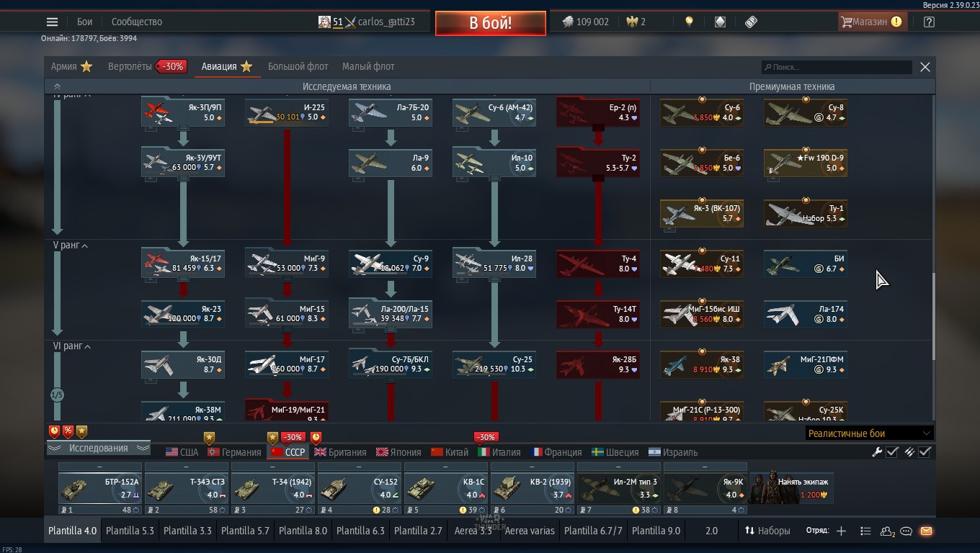Select premium МиГ-21ПФМ aircraft card

pos(806,364)
